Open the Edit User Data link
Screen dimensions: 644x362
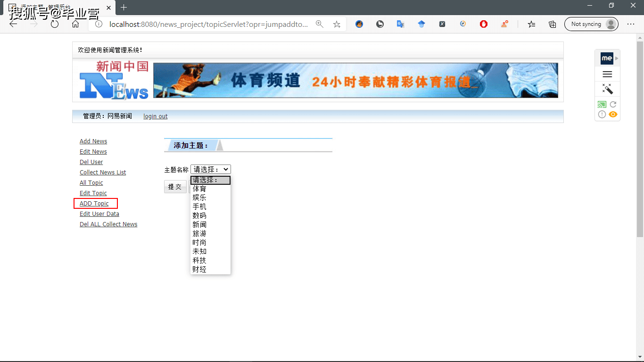[x=99, y=214]
